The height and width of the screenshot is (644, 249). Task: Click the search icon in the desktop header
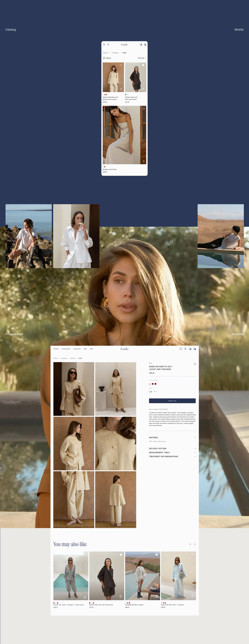point(181,349)
